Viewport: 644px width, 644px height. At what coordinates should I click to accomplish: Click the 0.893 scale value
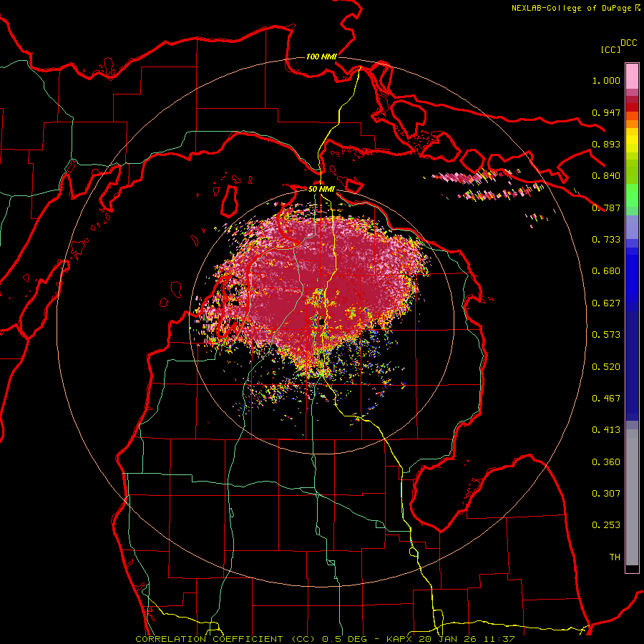[606, 144]
